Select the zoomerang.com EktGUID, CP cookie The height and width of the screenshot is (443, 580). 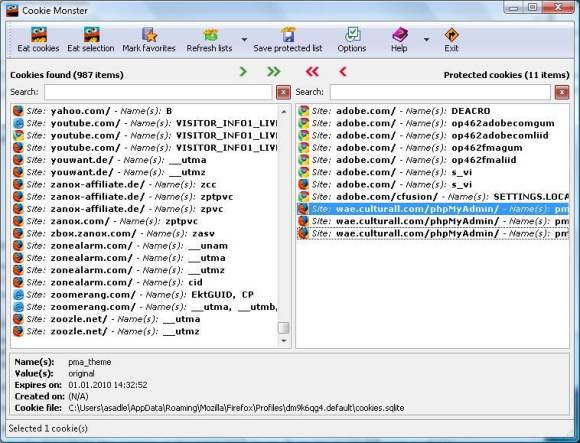pos(144,295)
